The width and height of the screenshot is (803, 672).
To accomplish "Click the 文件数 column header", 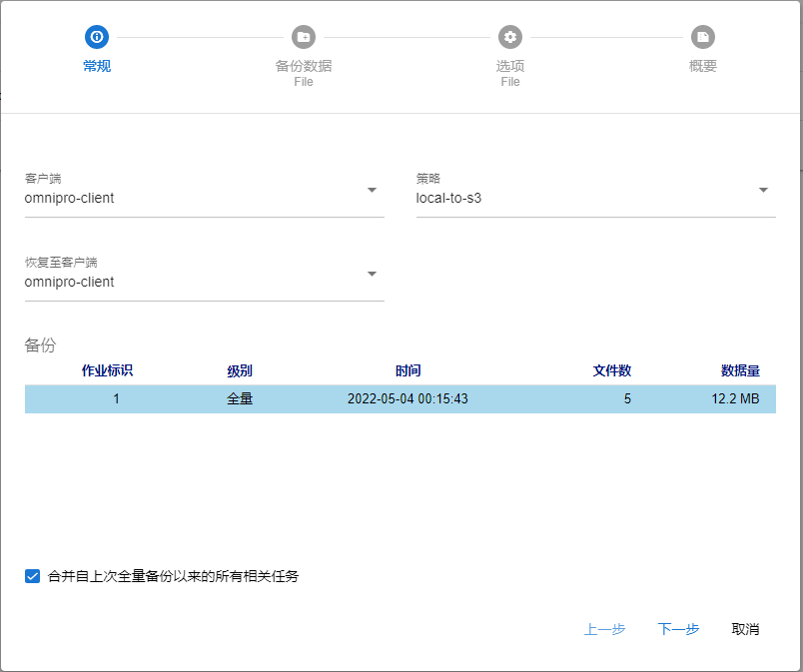I will click(x=611, y=370).
